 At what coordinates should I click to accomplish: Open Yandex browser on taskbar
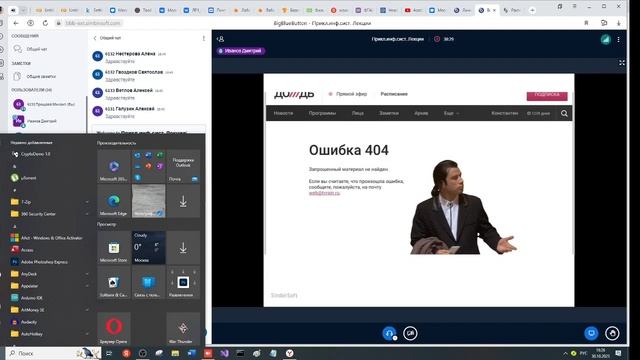(289, 353)
